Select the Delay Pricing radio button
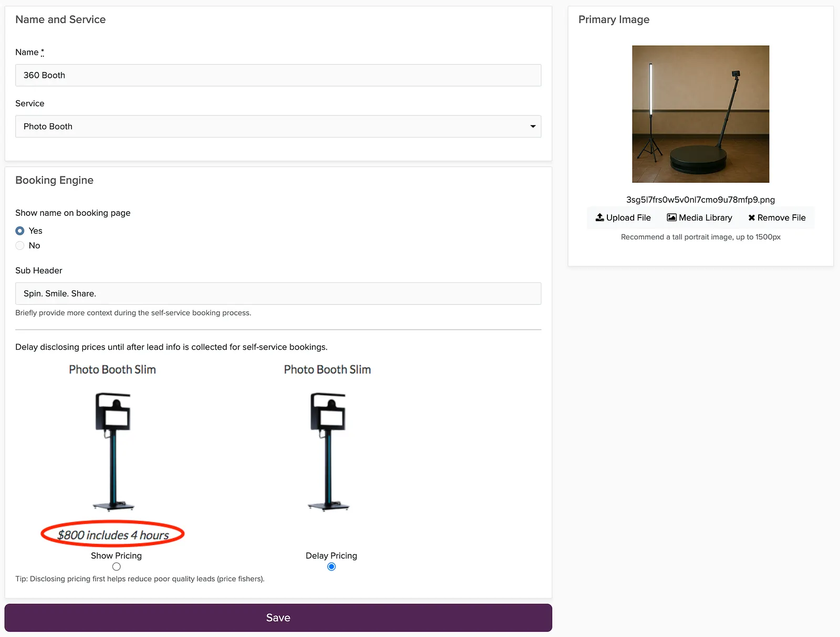 [x=331, y=567]
